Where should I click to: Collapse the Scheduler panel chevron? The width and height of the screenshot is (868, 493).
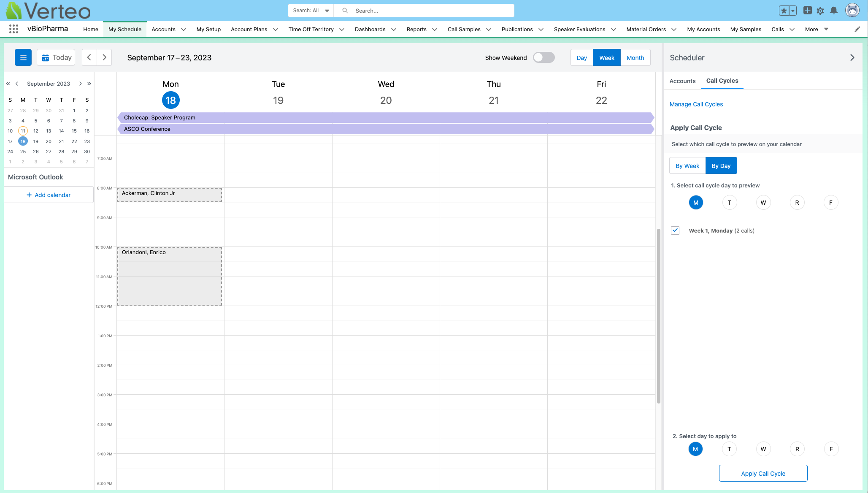point(852,57)
